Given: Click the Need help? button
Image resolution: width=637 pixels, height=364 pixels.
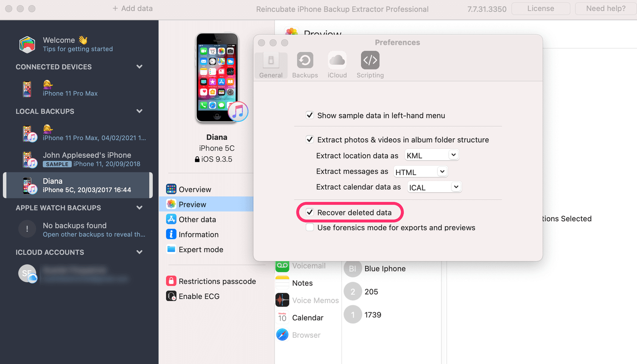Looking at the screenshot, I should click(605, 8).
